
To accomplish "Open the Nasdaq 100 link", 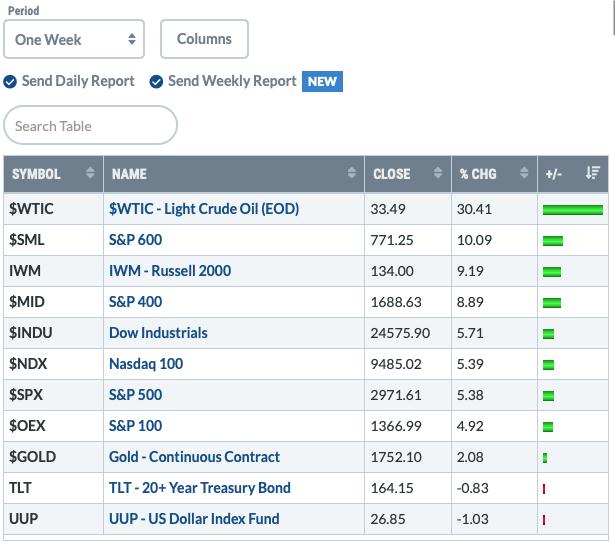I will coord(146,364).
